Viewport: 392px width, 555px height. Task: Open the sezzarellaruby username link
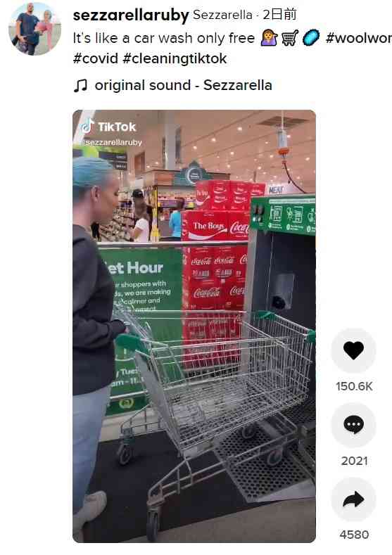[131, 15]
